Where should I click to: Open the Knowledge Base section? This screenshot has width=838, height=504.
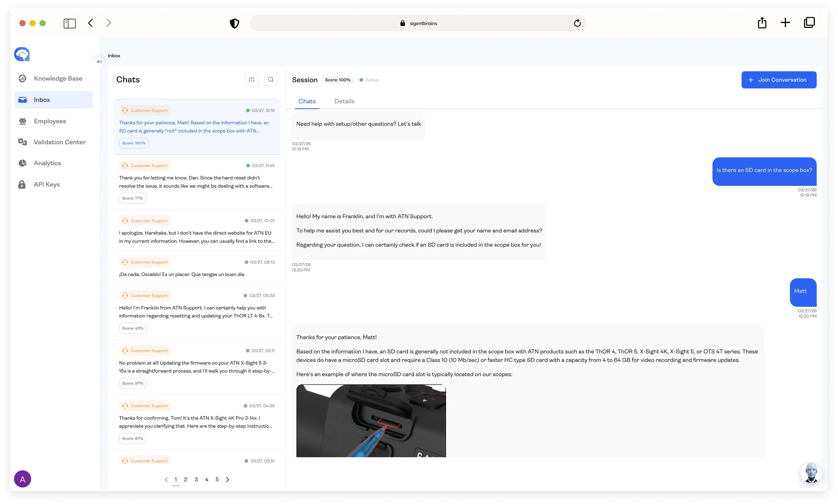coord(54,79)
